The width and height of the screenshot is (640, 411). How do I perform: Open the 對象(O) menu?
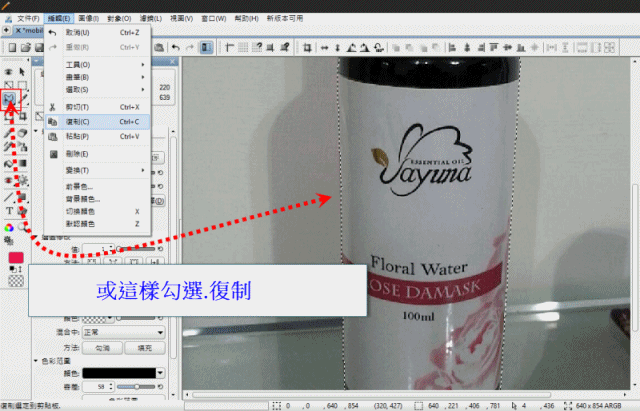coord(119,18)
